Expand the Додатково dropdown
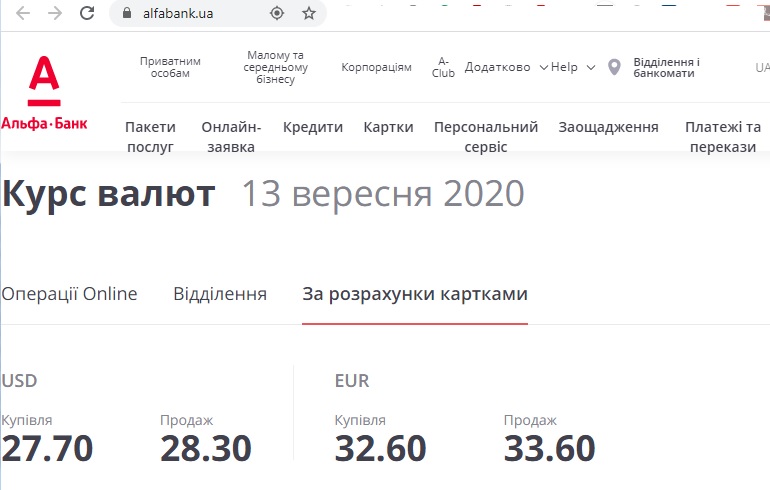 (506, 67)
